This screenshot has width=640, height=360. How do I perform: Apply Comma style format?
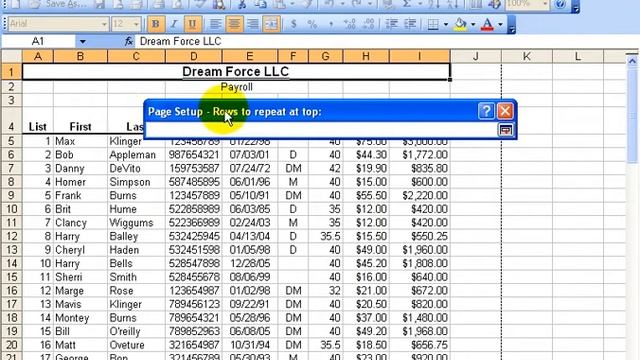click(331, 24)
